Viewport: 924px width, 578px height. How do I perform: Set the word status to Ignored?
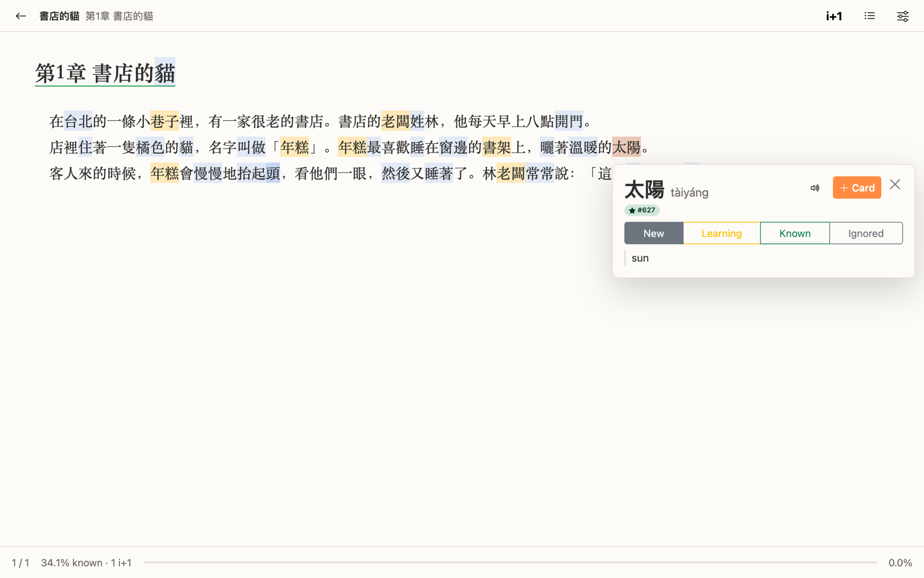point(866,234)
